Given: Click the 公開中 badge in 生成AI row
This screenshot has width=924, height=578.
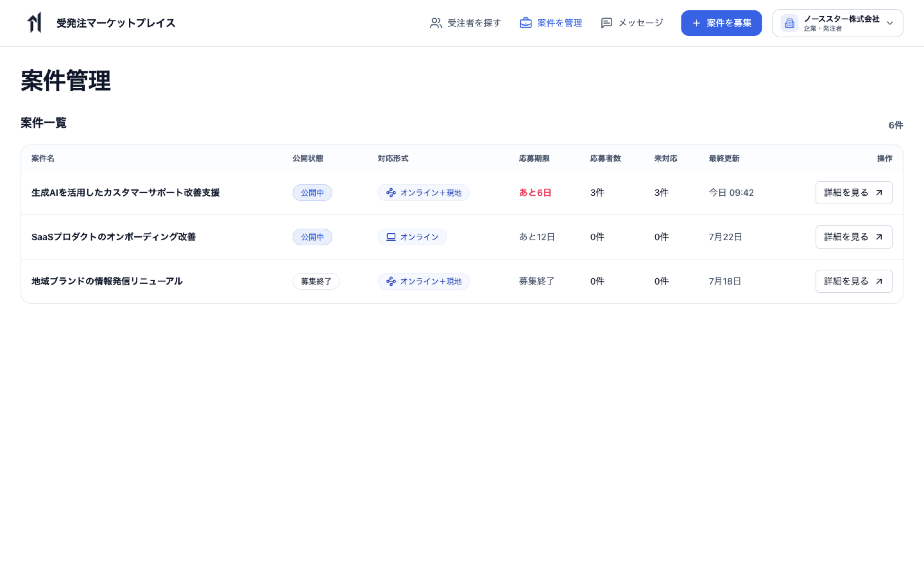Looking at the screenshot, I should (x=312, y=193).
